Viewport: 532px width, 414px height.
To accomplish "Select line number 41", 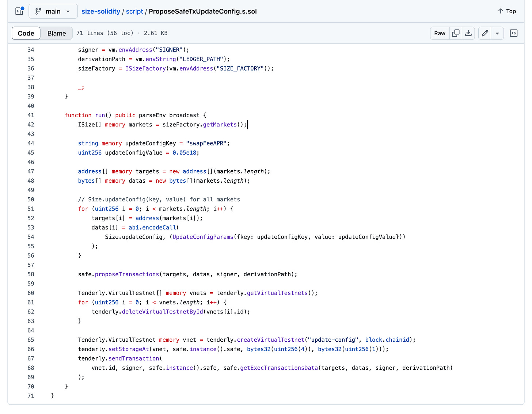I will pos(31,115).
